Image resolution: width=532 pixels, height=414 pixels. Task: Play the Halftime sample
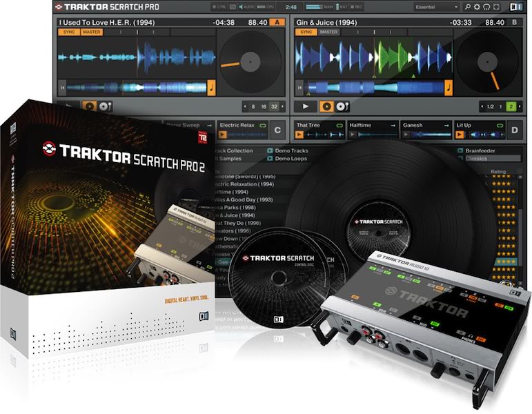pos(353,135)
